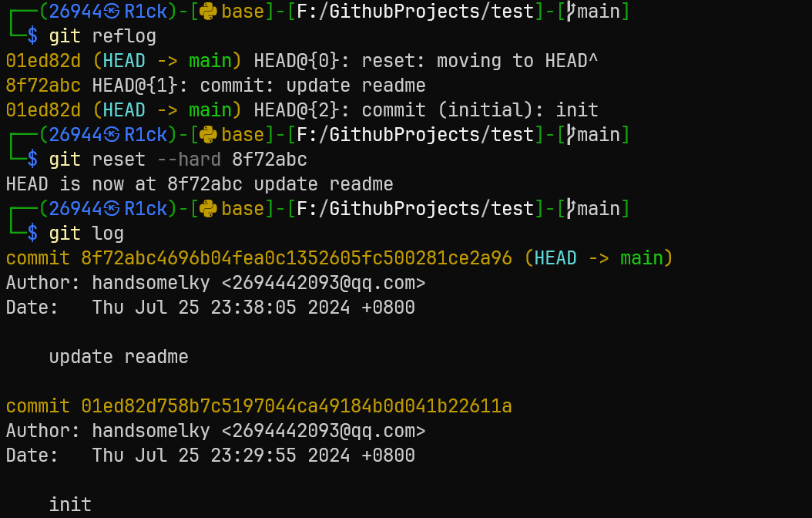Click the circled symbol before R1ck above "git reflog"
The image size is (812, 518).
112,12
